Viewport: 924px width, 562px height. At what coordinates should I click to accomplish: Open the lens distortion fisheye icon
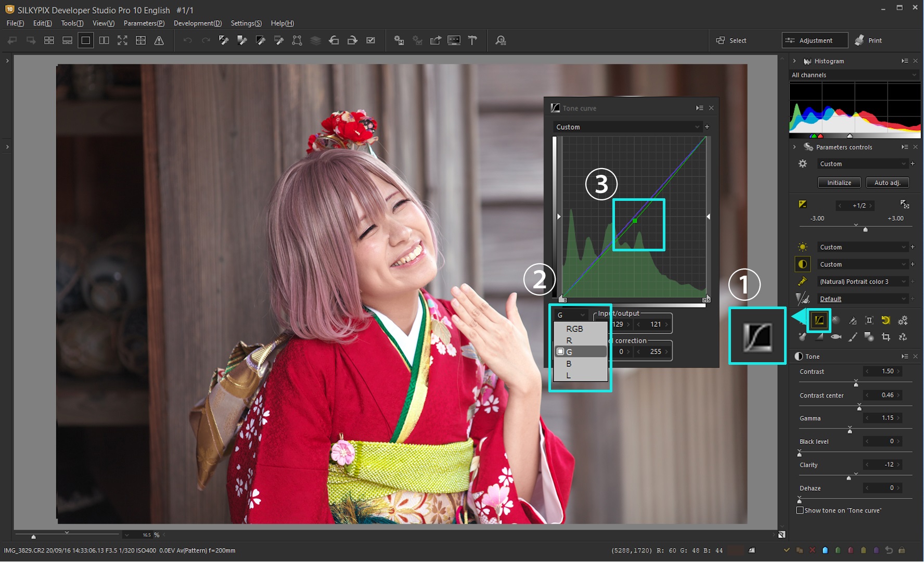coord(836,337)
